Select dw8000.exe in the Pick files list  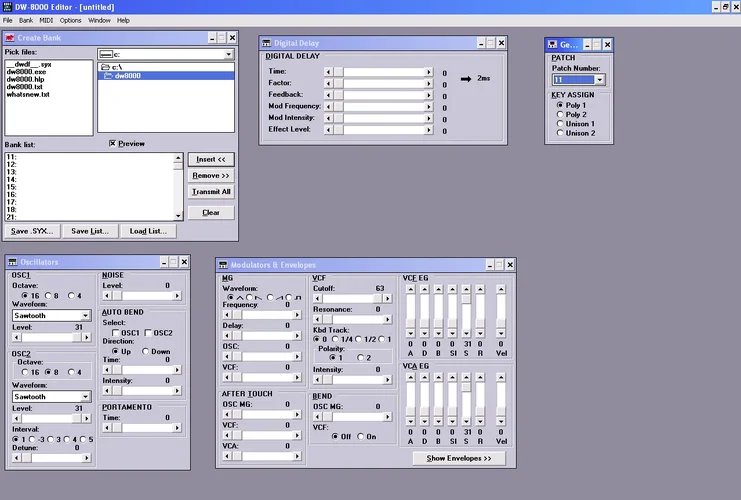(x=26, y=72)
